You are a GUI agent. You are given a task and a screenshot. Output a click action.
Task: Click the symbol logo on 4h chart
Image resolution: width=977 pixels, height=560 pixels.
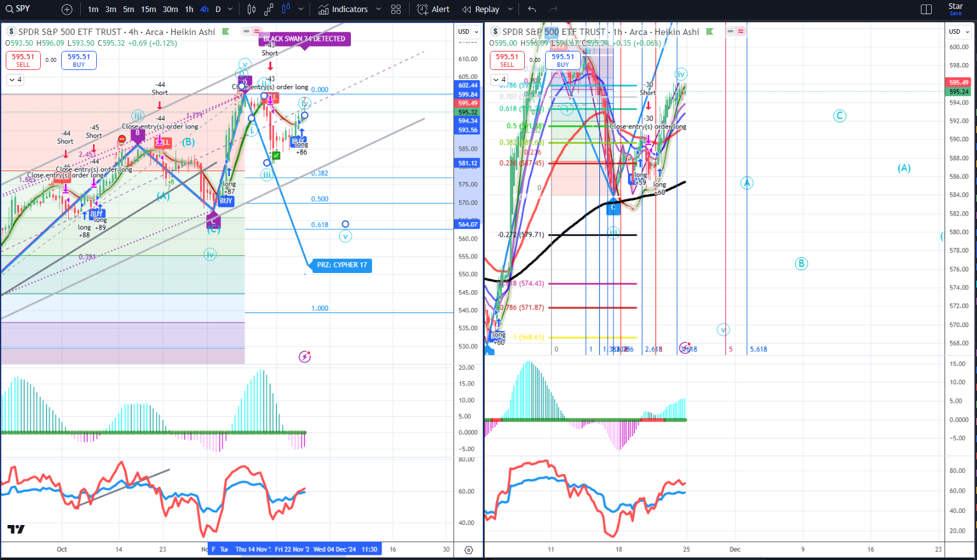point(11,32)
